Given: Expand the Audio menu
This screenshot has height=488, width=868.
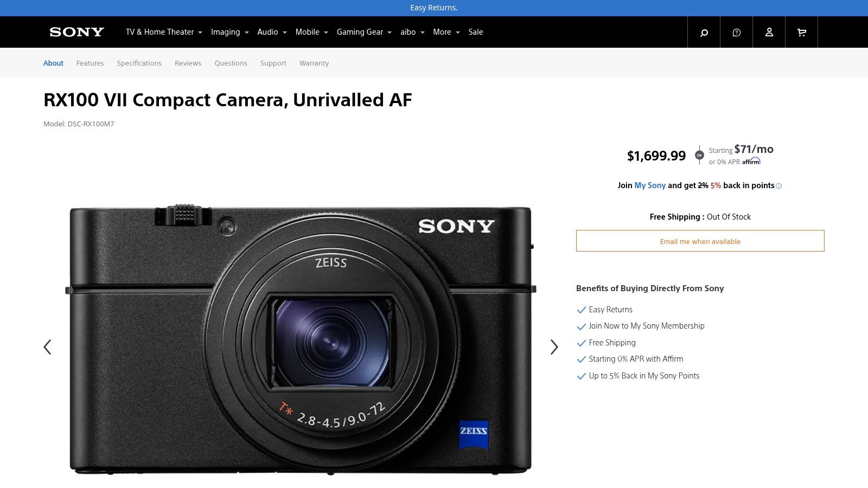Looking at the screenshot, I should (x=272, y=32).
